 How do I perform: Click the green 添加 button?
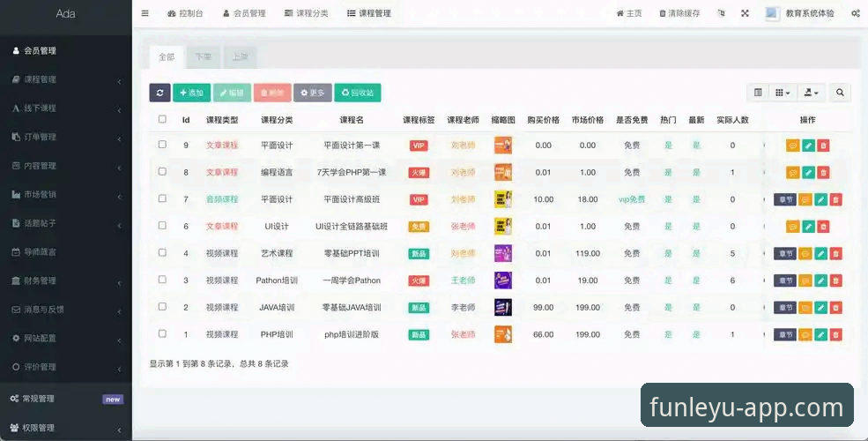[191, 93]
